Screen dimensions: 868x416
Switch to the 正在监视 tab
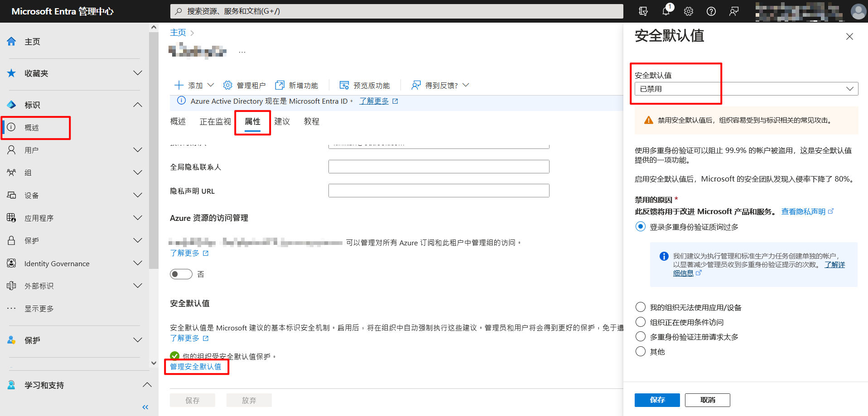[x=215, y=121]
